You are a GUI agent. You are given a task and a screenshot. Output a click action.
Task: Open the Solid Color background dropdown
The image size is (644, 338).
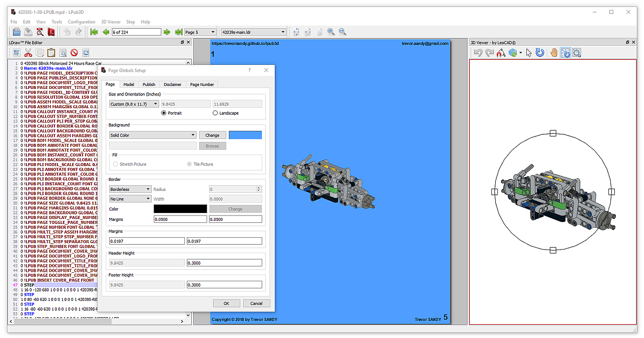point(153,135)
